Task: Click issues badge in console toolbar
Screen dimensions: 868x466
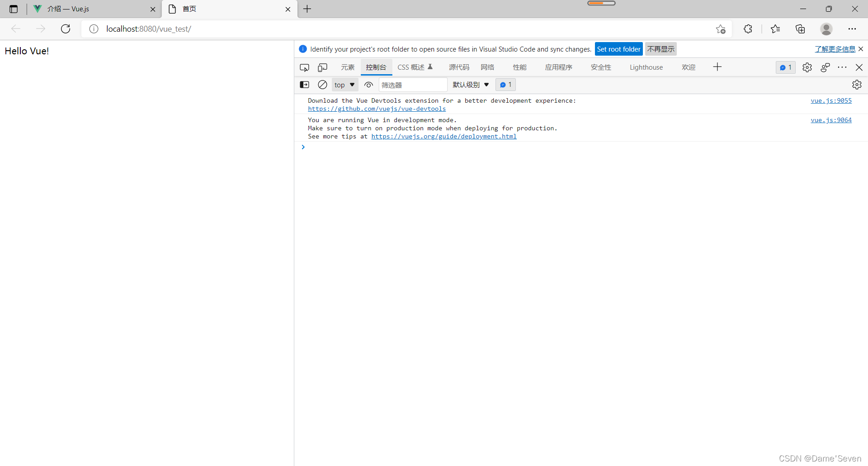Action: tap(505, 85)
